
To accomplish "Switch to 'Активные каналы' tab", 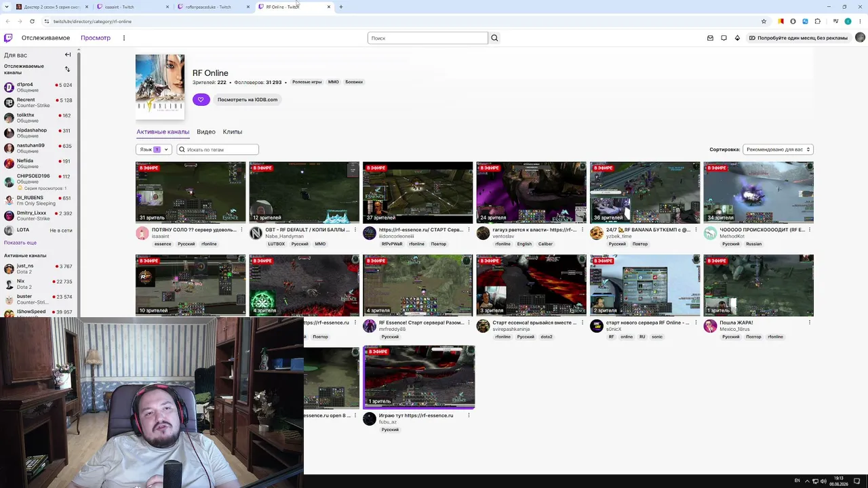I will tap(163, 131).
